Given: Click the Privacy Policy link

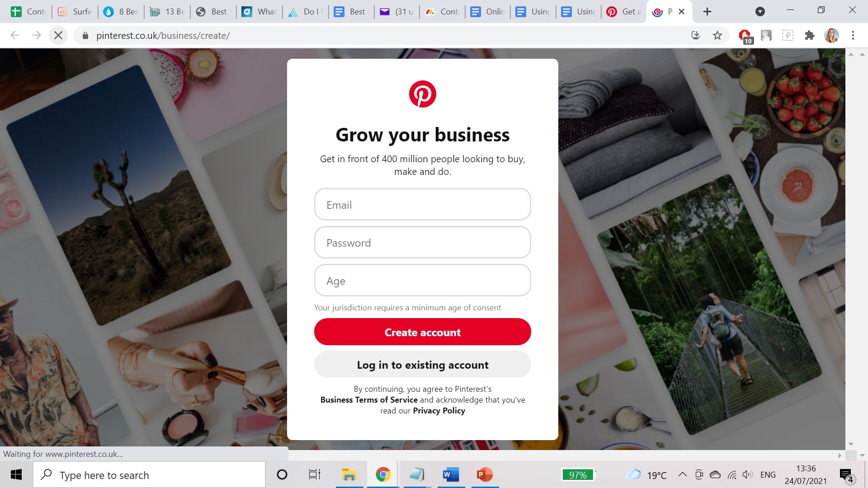Looking at the screenshot, I should (x=439, y=411).
